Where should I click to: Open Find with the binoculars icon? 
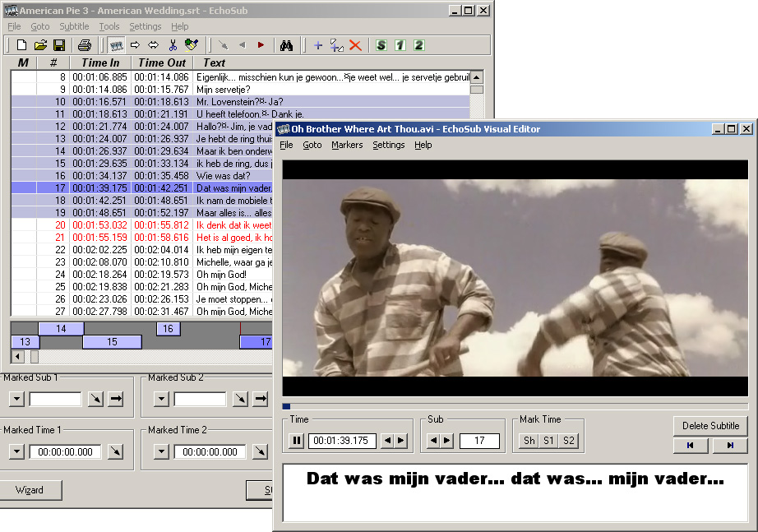coord(286,45)
